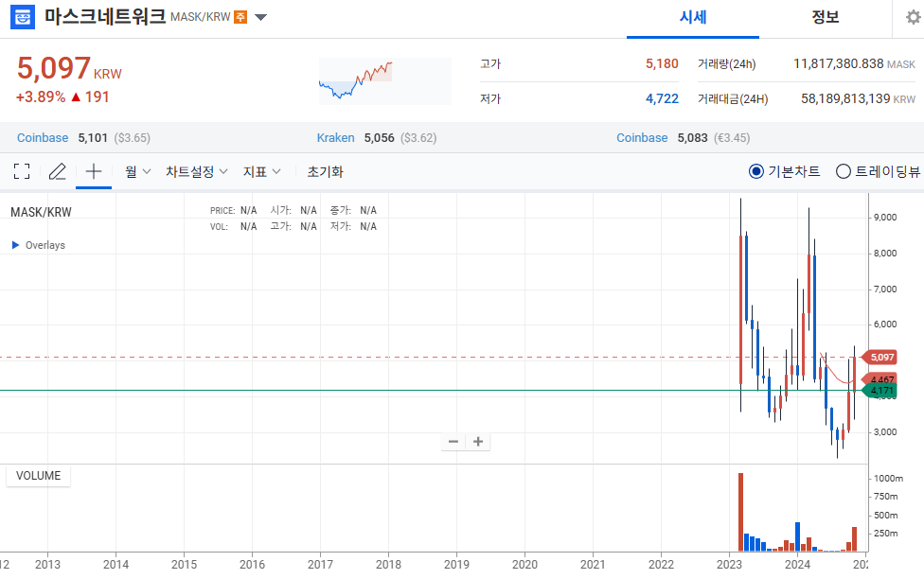
Task: Open the 지표 indicators dropdown
Action: pyautogui.click(x=261, y=171)
